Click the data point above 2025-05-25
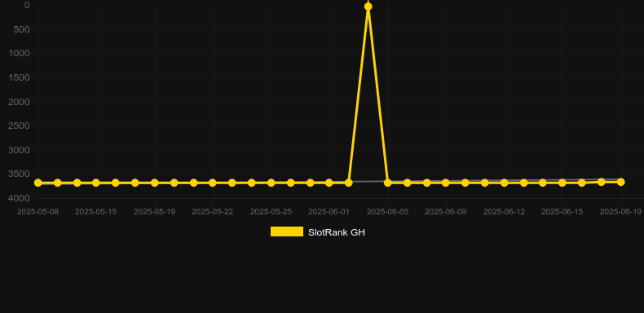The width and height of the screenshot is (644, 313). (x=271, y=183)
